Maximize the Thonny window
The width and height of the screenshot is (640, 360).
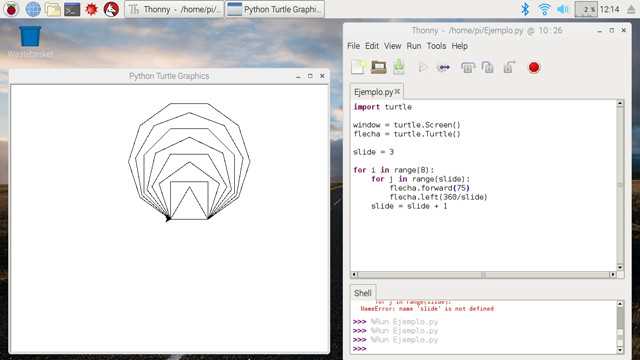tap(611, 31)
